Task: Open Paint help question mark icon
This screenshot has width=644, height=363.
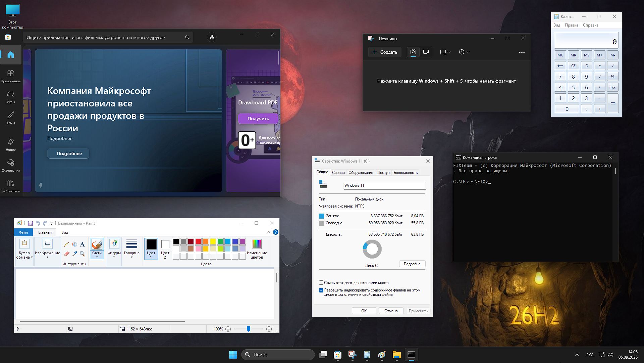Action: [x=276, y=232]
